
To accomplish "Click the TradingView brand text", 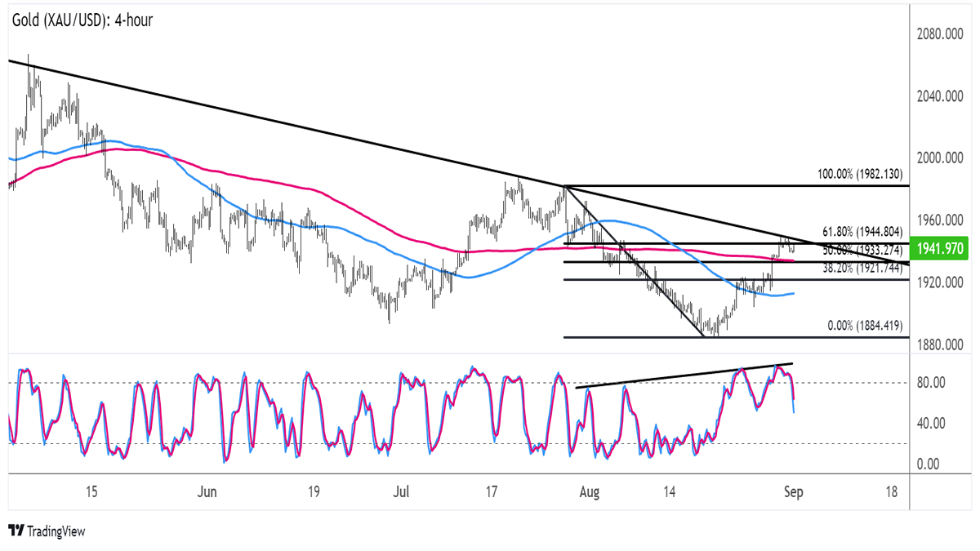I will point(56,531).
